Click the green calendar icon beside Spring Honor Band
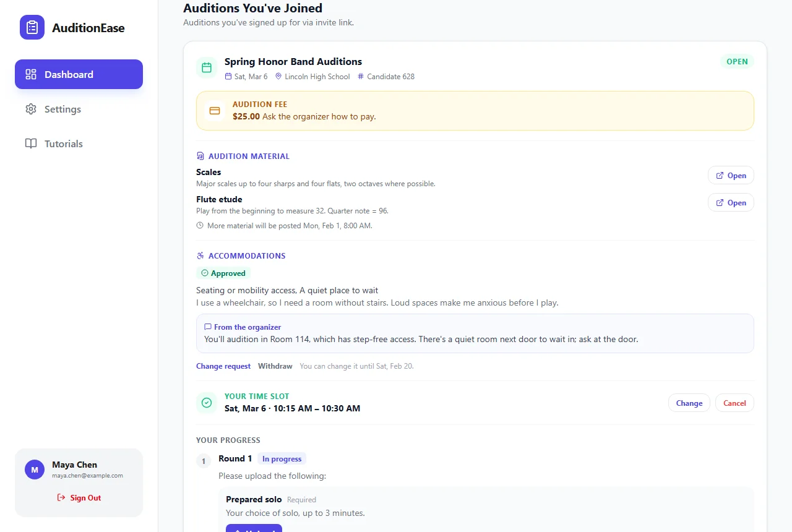Image resolution: width=792 pixels, height=532 pixels. (207, 67)
